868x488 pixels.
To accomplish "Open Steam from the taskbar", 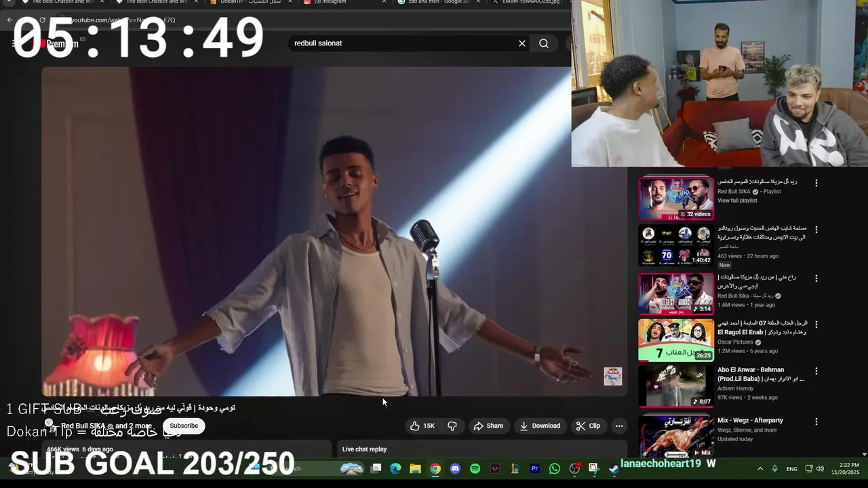I will (614, 468).
